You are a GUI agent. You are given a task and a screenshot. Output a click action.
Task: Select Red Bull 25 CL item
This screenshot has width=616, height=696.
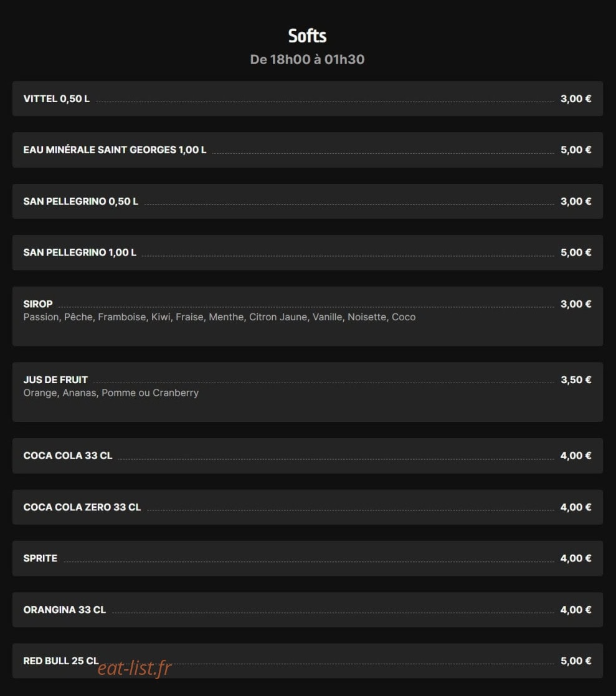click(308, 661)
